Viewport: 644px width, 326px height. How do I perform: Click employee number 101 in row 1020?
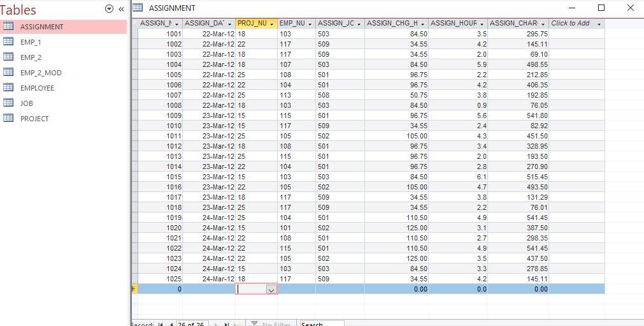297,228
